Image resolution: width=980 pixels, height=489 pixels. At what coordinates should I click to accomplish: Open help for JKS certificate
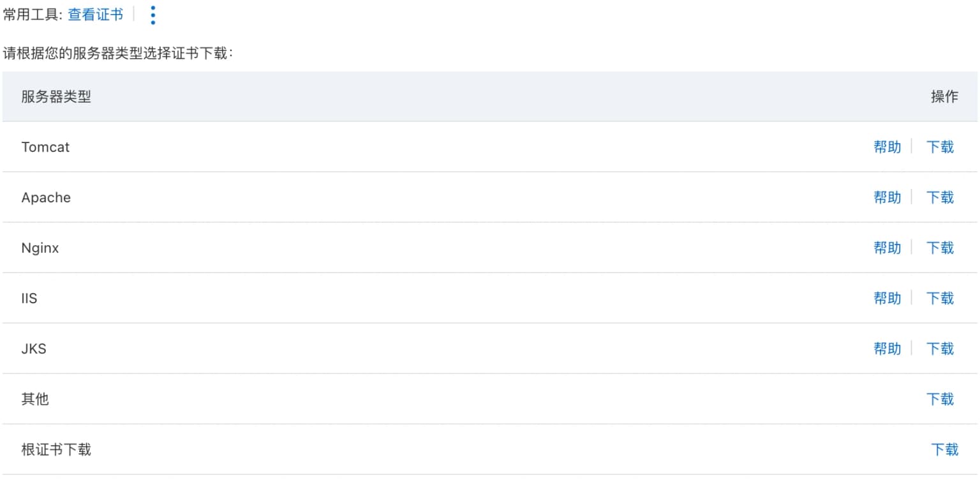tap(887, 349)
